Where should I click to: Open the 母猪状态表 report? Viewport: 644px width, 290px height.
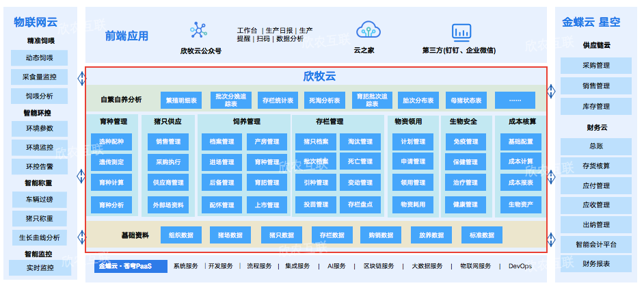466,101
